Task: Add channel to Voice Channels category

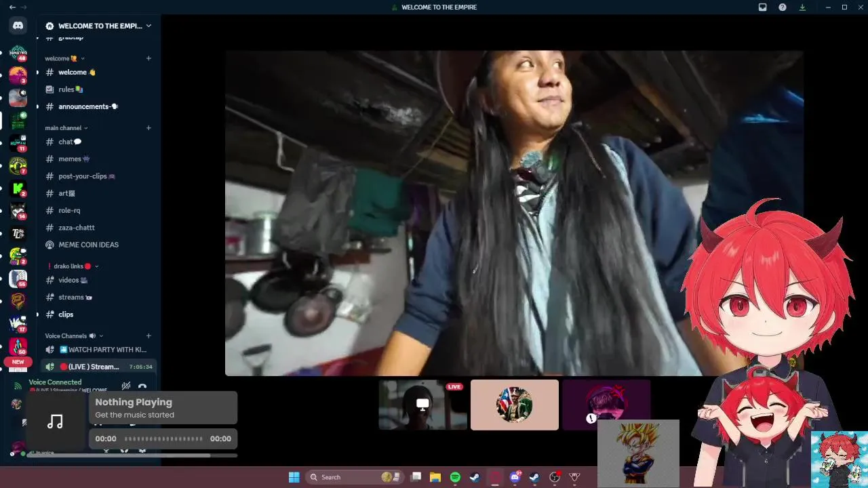Action: pos(149,335)
